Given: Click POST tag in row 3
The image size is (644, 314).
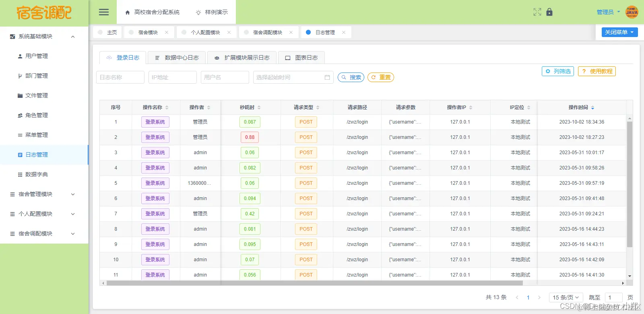Looking at the screenshot, I should coord(306,153).
